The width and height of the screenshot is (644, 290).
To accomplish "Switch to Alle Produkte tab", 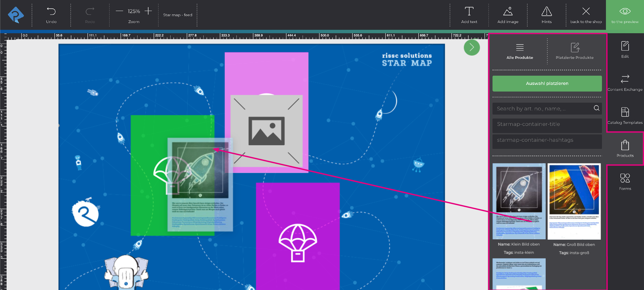I will tap(519, 51).
